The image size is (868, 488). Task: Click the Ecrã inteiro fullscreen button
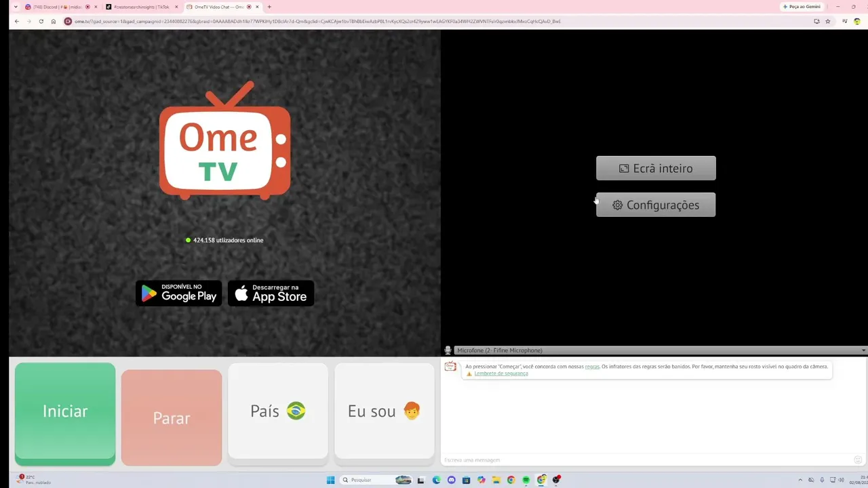(656, 168)
